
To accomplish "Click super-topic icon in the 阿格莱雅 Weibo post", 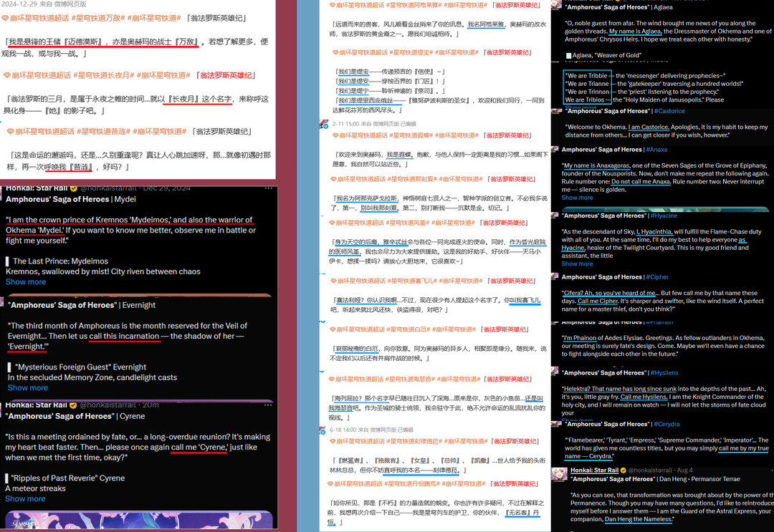I will (x=333, y=5).
